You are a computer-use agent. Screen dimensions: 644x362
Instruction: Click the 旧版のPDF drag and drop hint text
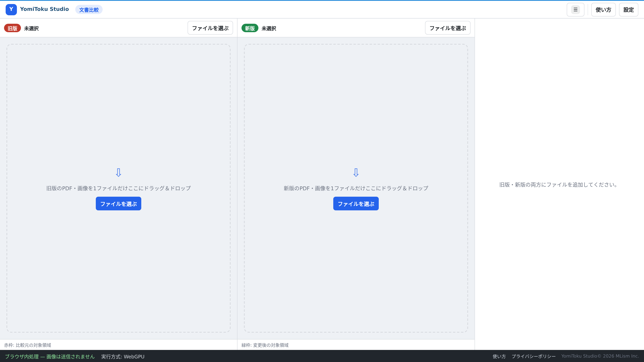(x=119, y=188)
